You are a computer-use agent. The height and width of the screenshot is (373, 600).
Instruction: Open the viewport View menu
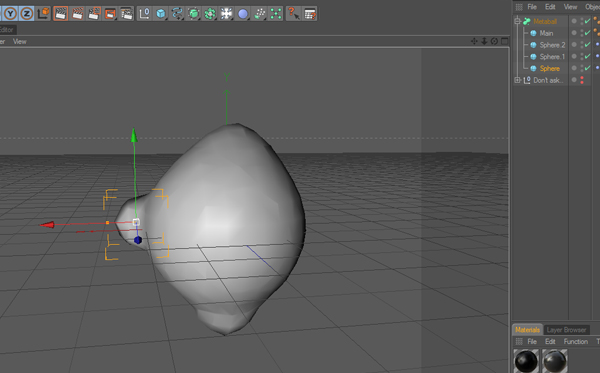point(20,41)
